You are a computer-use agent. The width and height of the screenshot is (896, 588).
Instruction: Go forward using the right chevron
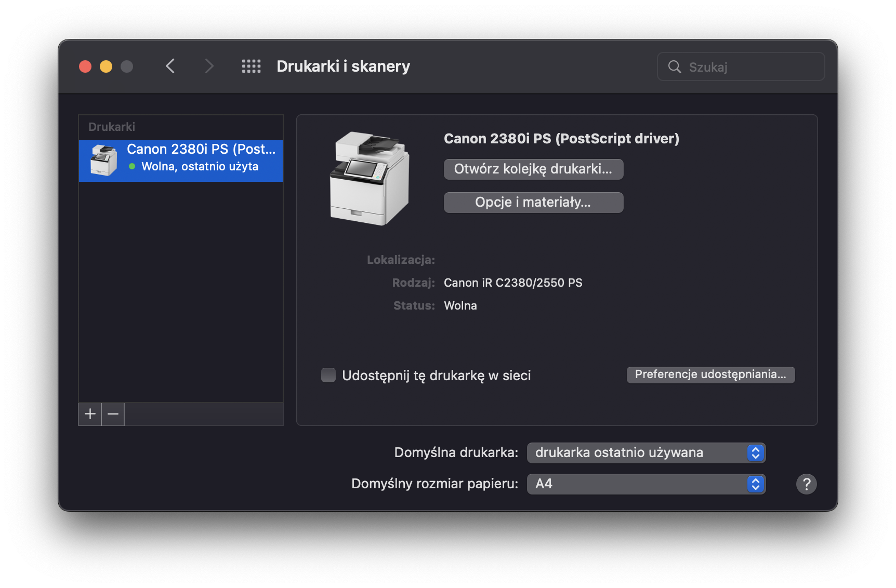coord(209,66)
